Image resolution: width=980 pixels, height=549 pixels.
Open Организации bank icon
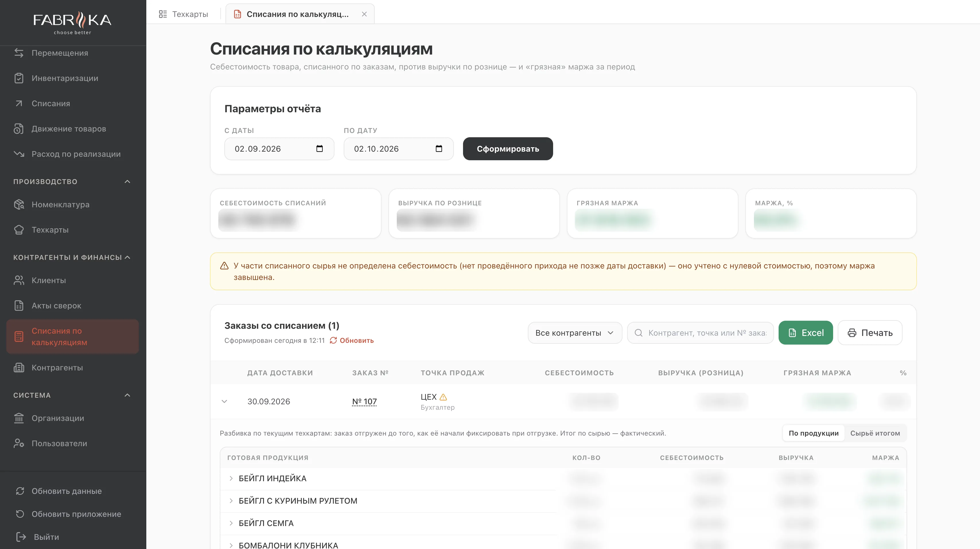[19, 418]
